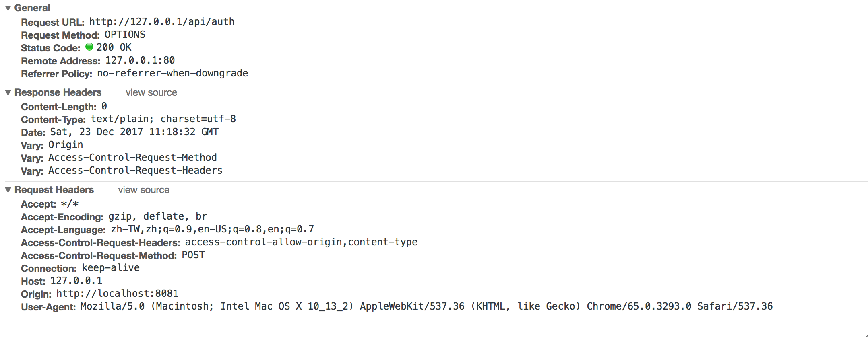Collapse the Request Headers section

(x=7, y=189)
